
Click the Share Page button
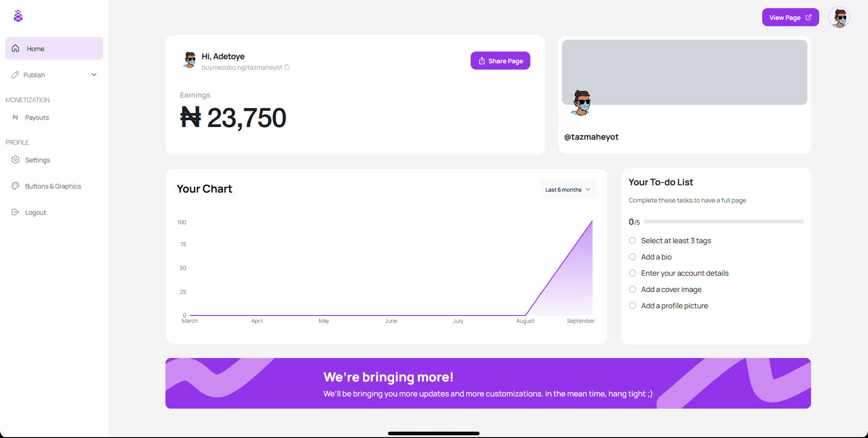tap(500, 61)
